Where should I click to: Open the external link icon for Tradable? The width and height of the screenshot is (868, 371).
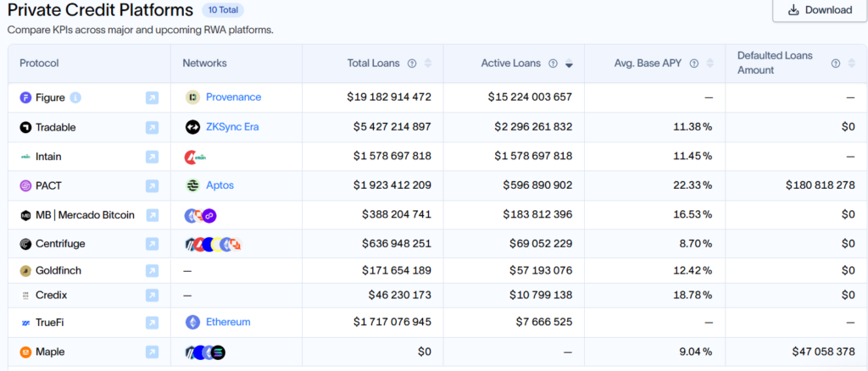click(x=152, y=128)
